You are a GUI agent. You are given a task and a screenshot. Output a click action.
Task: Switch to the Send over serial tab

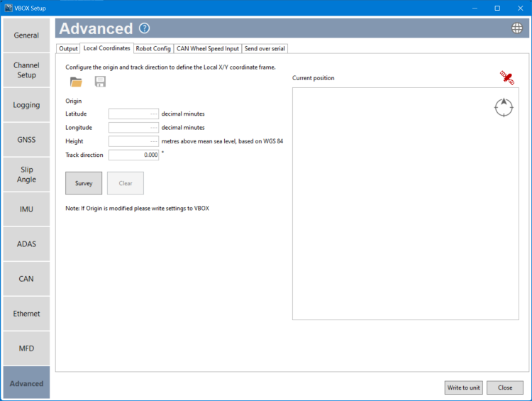coord(265,48)
